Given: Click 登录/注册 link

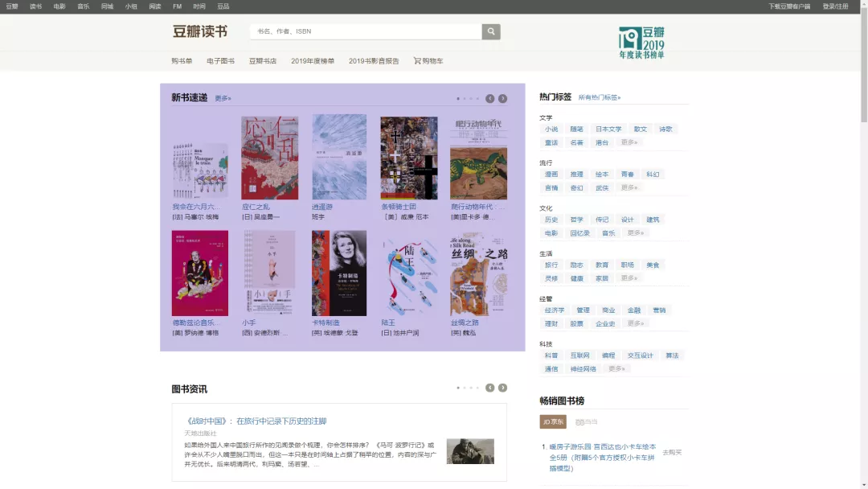Looking at the screenshot, I should pos(835,6).
